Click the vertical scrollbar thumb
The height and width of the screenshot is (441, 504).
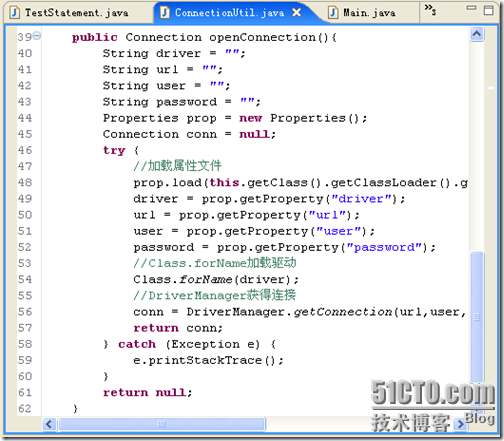pos(477,317)
